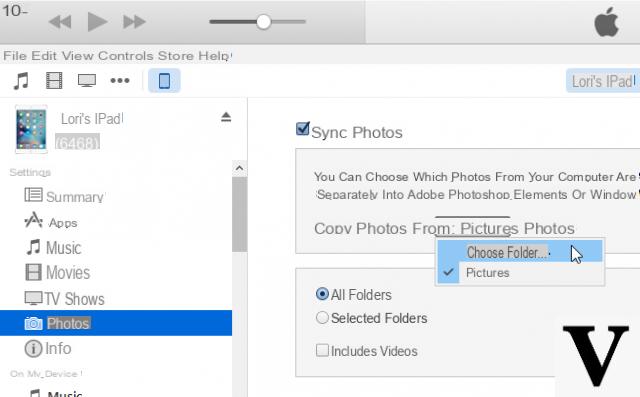Switch to the Music library icon
Screen dimensions: 640x397
point(21,80)
